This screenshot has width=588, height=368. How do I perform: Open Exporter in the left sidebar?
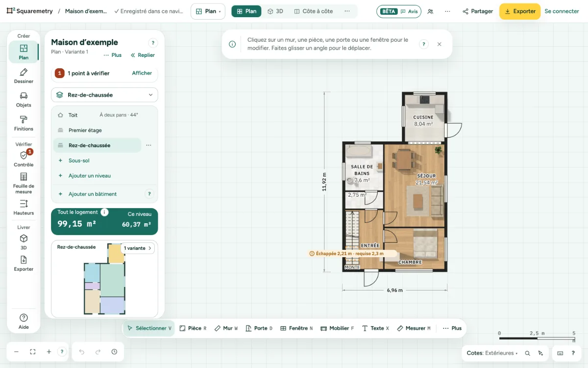coord(24,263)
